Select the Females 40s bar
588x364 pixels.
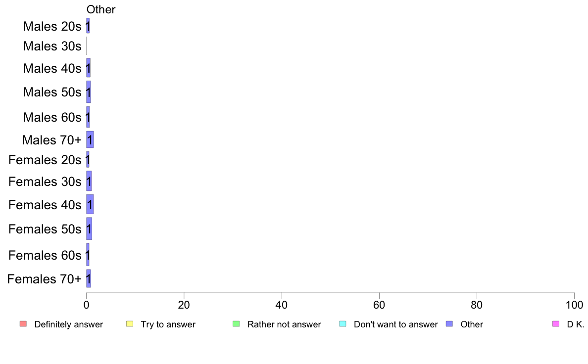pos(90,204)
